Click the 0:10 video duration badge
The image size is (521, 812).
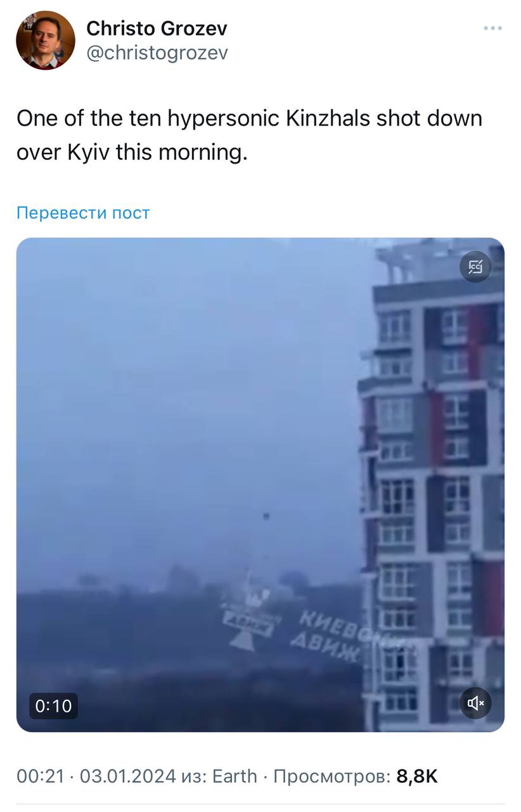(x=53, y=705)
